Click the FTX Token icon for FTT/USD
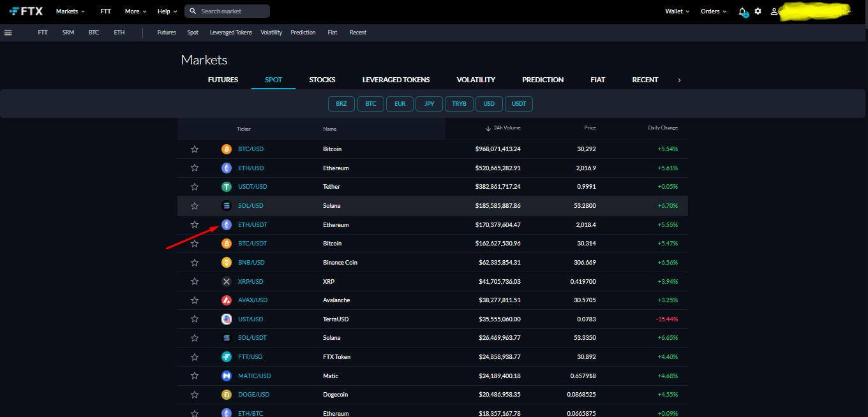Image resolution: width=868 pixels, height=417 pixels. tap(227, 357)
